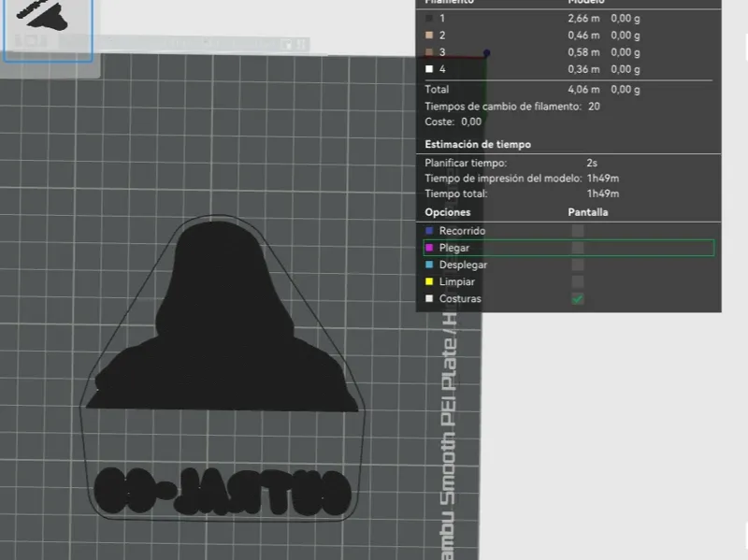
Task: Enable the Desplegar display checkbox
Action: (578, 265)
